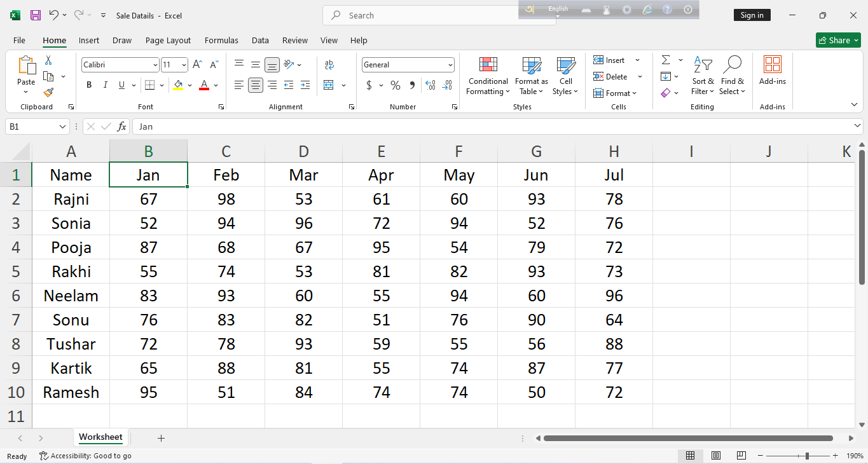868x464 pixels.
Task: Click the Cut scissors icon
Action: pyautogui.click(x=48, y=60)
